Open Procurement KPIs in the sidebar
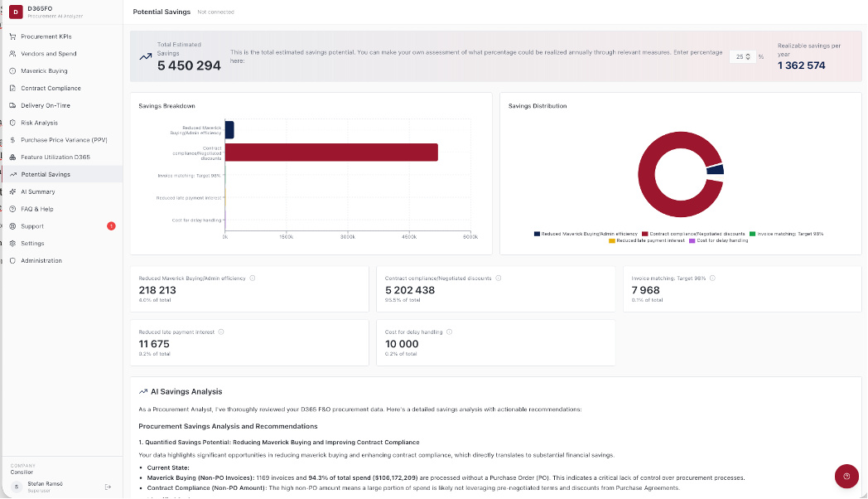 pos(46,36)
